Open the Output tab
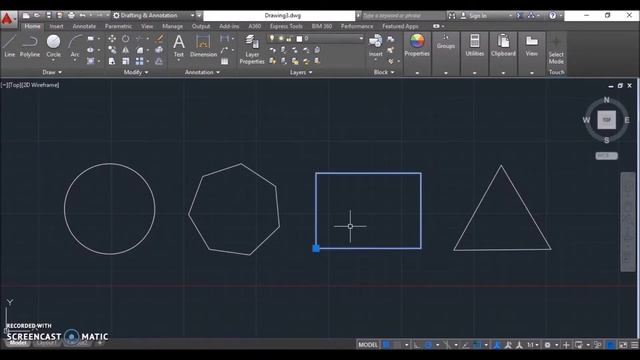 (201, 26)
